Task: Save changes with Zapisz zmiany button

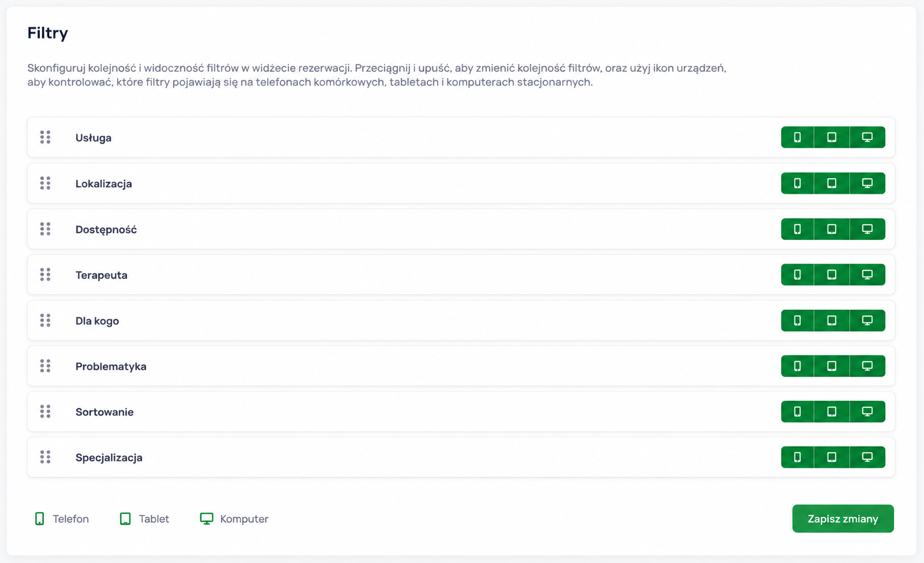Action: (x=843, y=519)
